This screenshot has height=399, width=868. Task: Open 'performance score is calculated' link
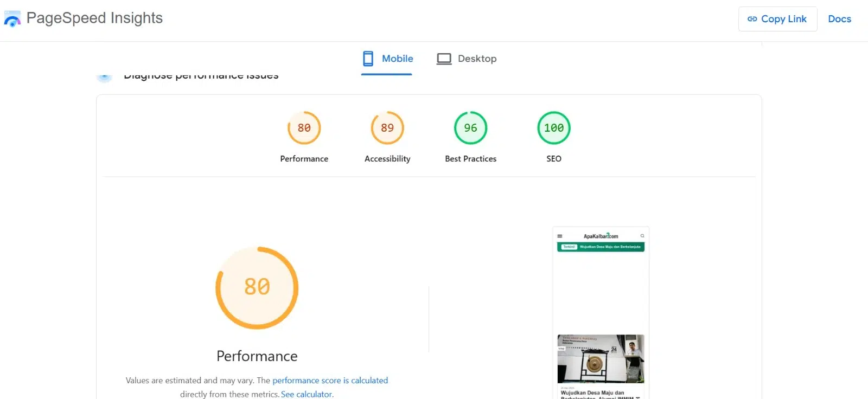pos(330,381)
